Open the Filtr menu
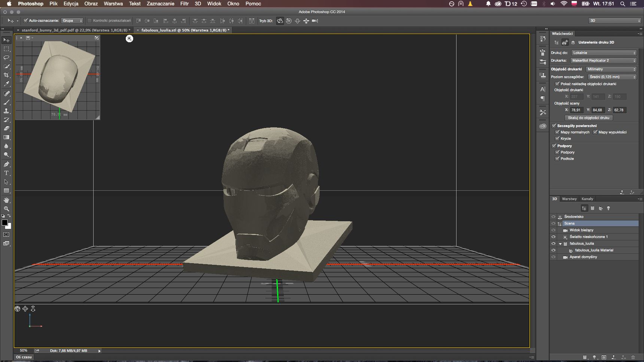 [184, 4]
